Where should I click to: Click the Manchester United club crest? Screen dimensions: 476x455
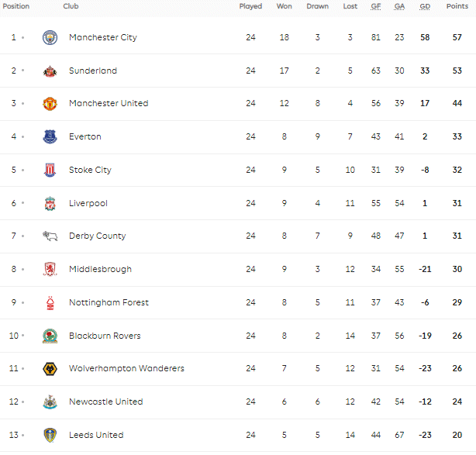[x=50, y=104]
